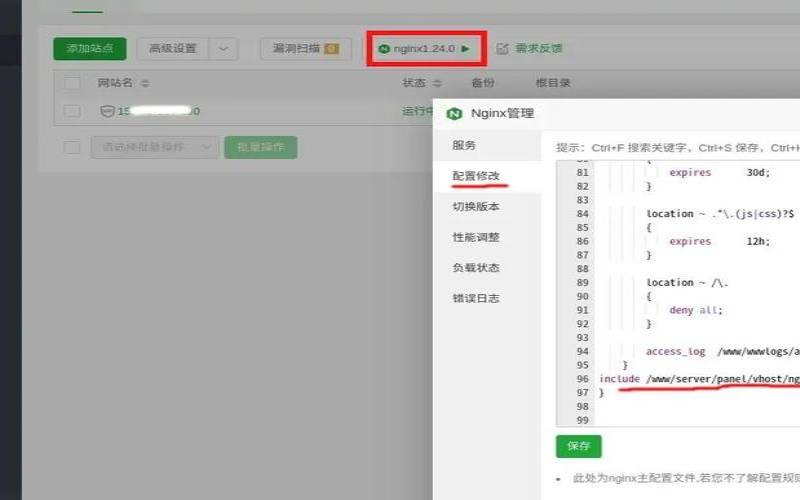Click the access_log line 94 in editor
This screenshot has height=500, width=800.
(x=722, y=352)
